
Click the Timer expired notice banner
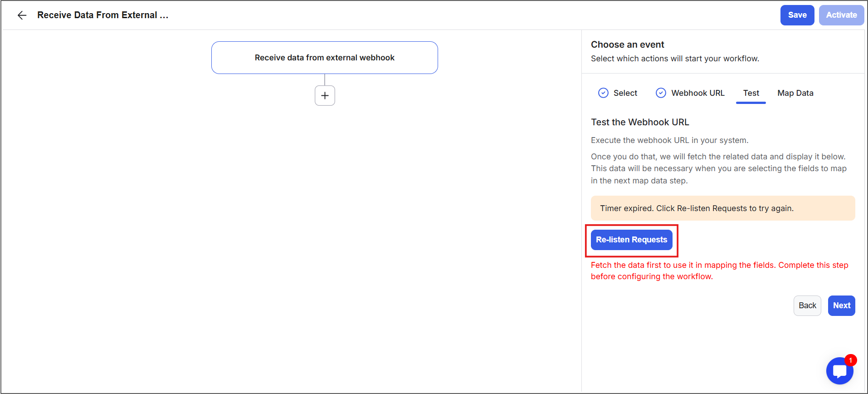point(722,208)
